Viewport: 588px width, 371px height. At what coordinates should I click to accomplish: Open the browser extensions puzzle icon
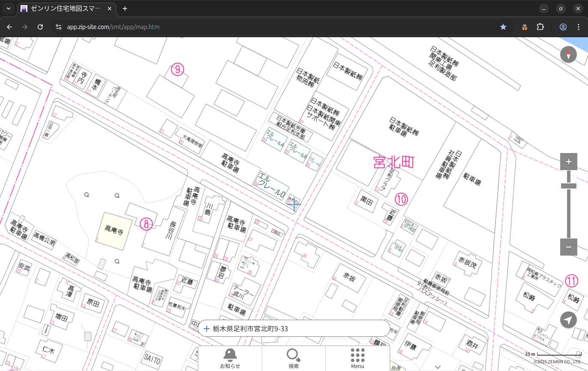coord(540,27)
